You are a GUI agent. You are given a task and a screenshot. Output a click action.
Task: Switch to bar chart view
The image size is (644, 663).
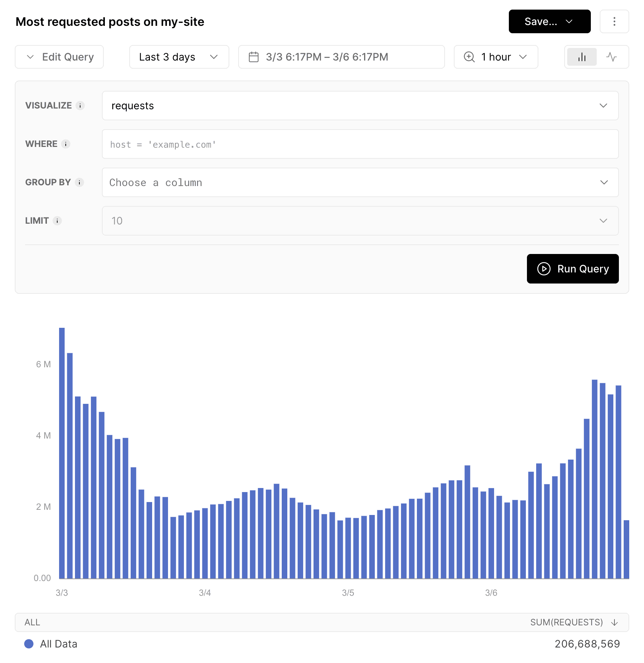pyautogui.click(x=582, y=57)
